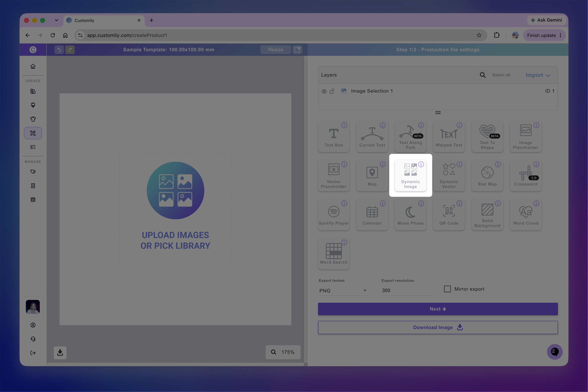This screenshot has height=392, width=588.
Task: Add a Solid Background element
Action: [x=487, y=214]
